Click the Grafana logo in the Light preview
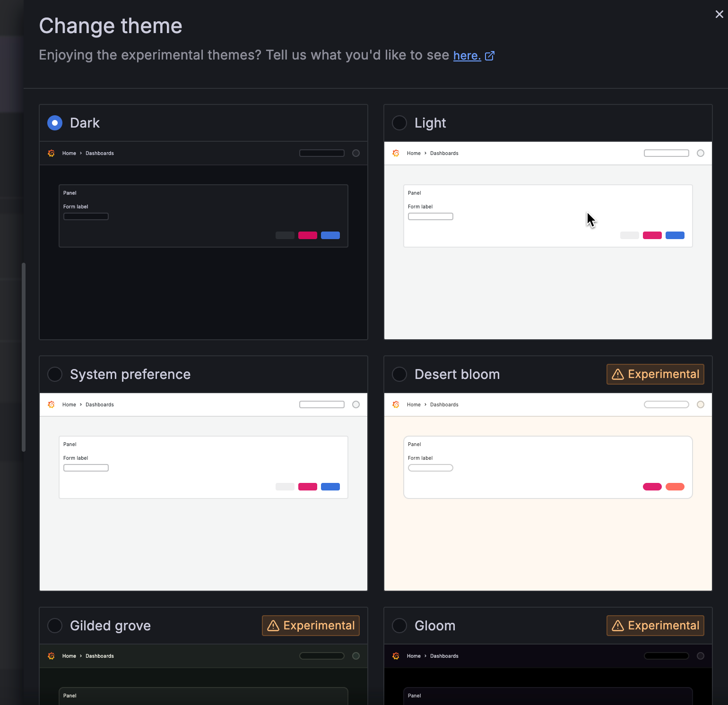Screen dimensions: 728x705 click(x=396, y=153)
